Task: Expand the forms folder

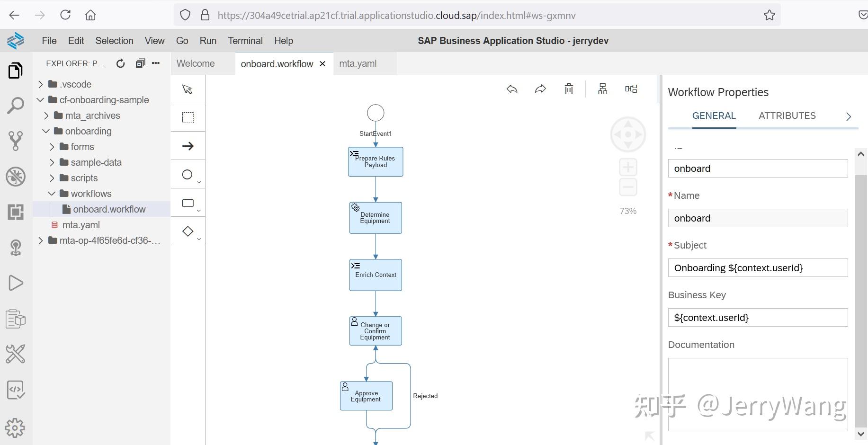Action: (x=52, y=147)
